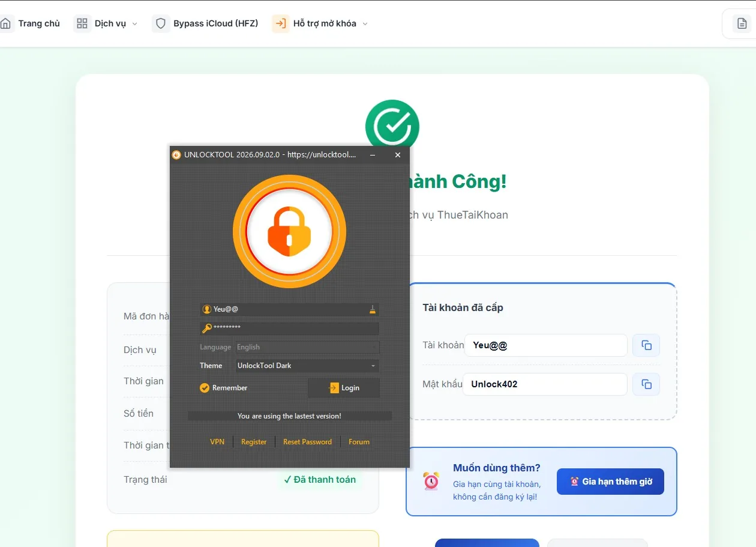Viewport: 756px width, 547px height.
Task: Click the Tài khoản field on the webpage
Action: pyautogui.click(x=546, y=345)
